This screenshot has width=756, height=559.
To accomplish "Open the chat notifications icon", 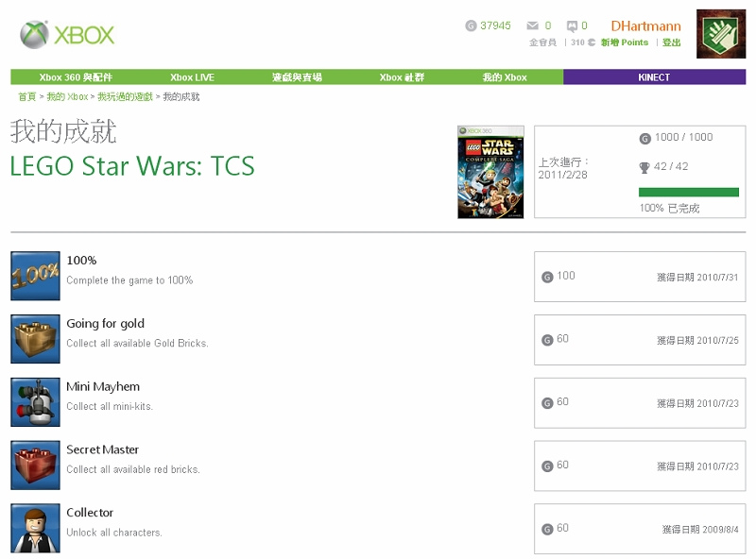I will coord(572,25).
